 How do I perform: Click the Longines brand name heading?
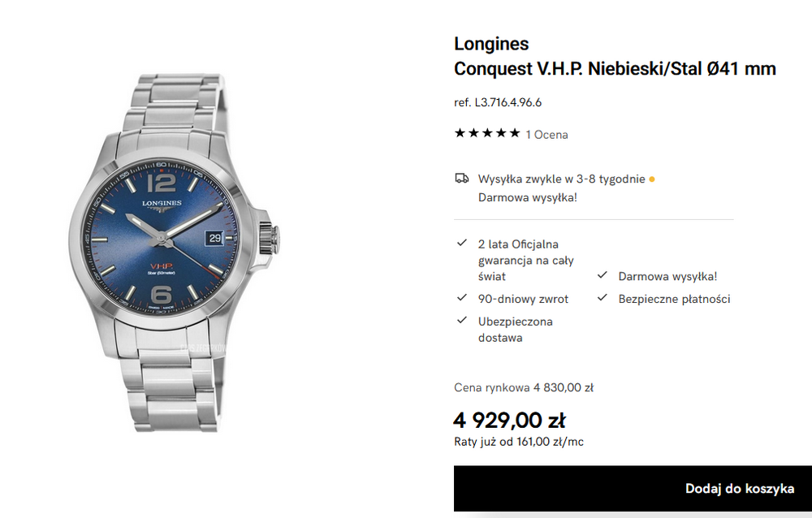[491, 44]
